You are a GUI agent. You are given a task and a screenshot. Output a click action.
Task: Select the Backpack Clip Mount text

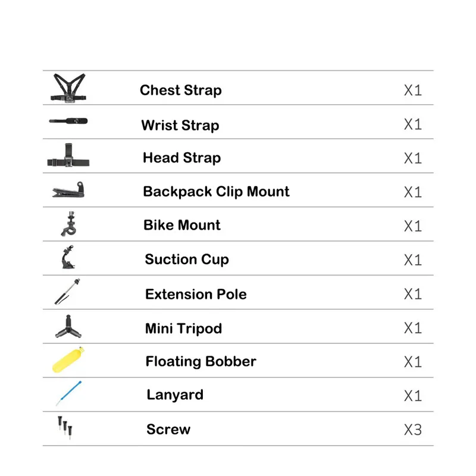[x=216, y=192]
